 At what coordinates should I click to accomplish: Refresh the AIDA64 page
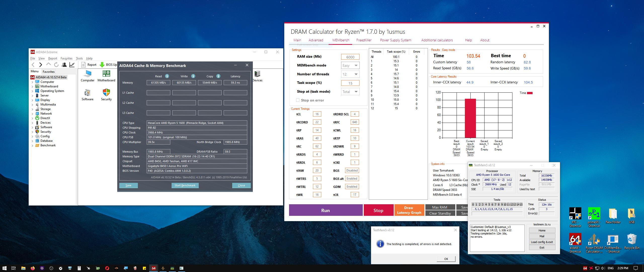[56, 65]
